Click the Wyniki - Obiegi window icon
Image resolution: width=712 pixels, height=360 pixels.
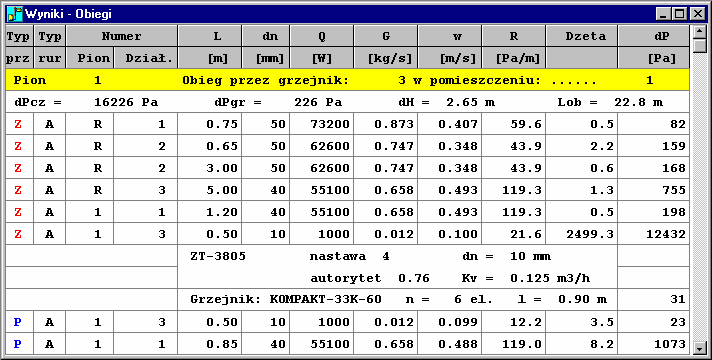click(x=15, y=14)
